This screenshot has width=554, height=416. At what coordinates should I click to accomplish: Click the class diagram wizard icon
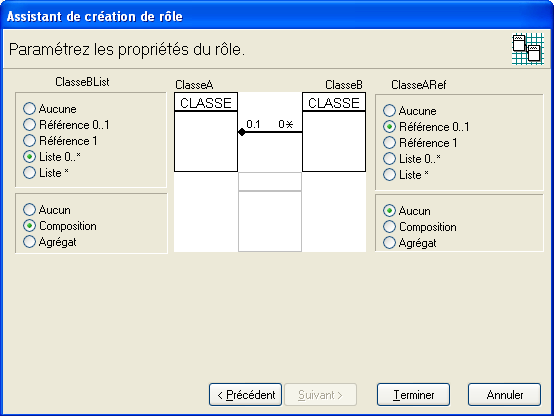528,49
